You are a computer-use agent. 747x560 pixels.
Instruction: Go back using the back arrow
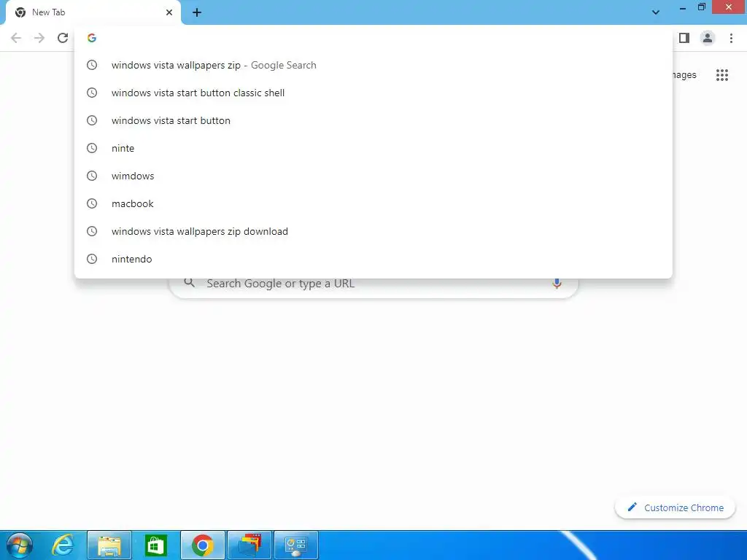(16, 38)
